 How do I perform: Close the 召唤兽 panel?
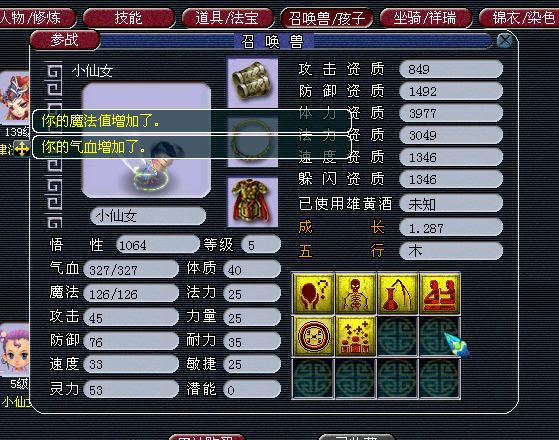point(505,41)
